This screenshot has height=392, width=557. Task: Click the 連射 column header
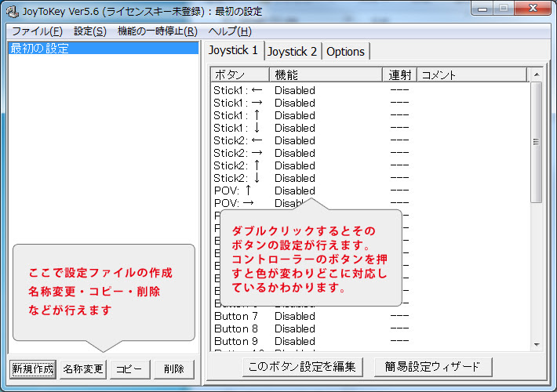click(399, 75)
